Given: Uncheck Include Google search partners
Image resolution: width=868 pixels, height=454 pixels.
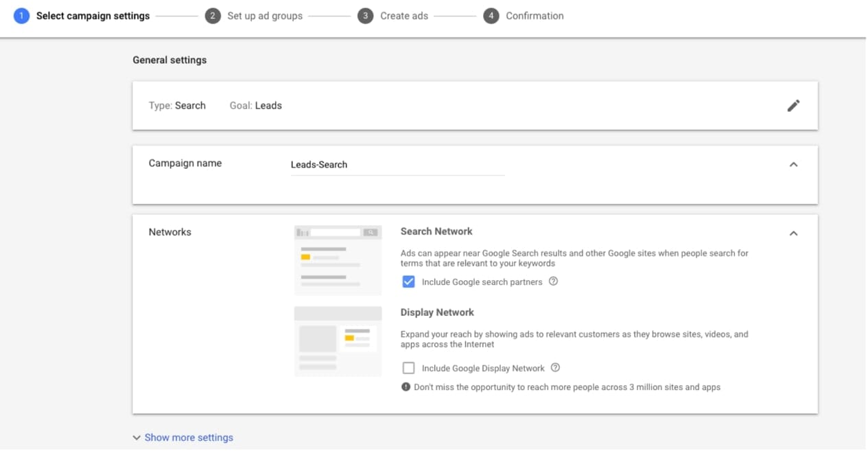Looking at the screenshot, I should [409, 282].
